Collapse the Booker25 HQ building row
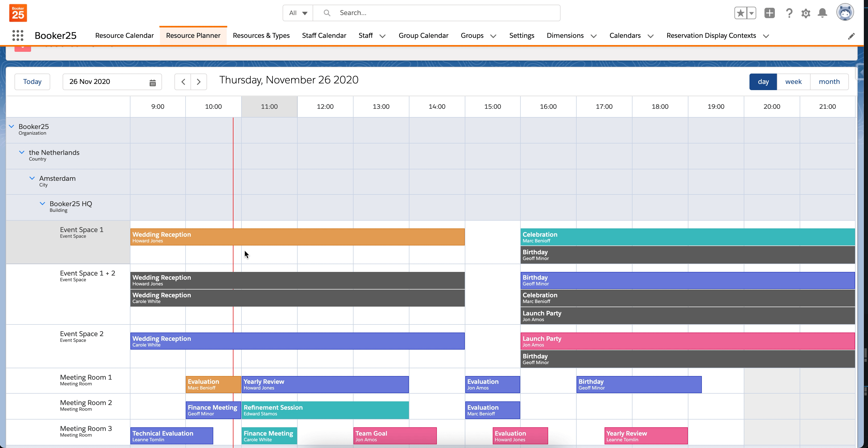 42,204
